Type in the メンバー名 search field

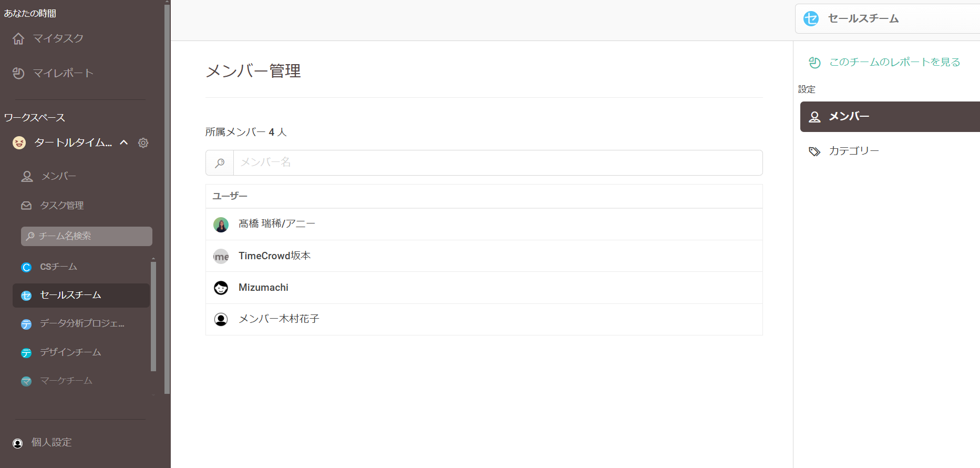pos(497,163)
